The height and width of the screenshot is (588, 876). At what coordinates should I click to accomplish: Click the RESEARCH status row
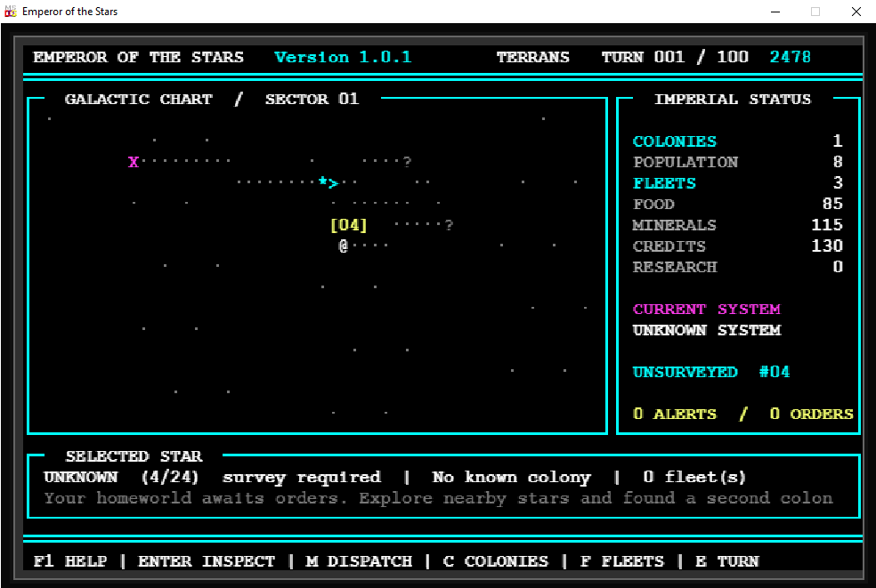pos(737,267)
